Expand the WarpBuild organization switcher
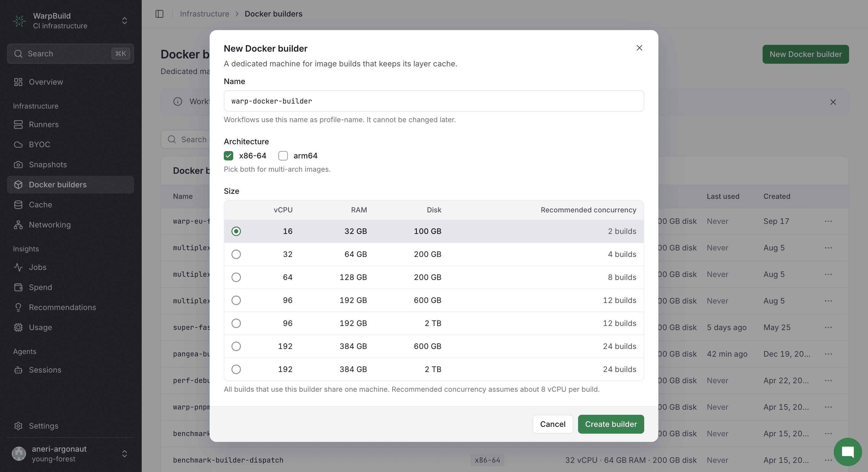The width and height of the screenshot is (868, 472). [124, 21]
